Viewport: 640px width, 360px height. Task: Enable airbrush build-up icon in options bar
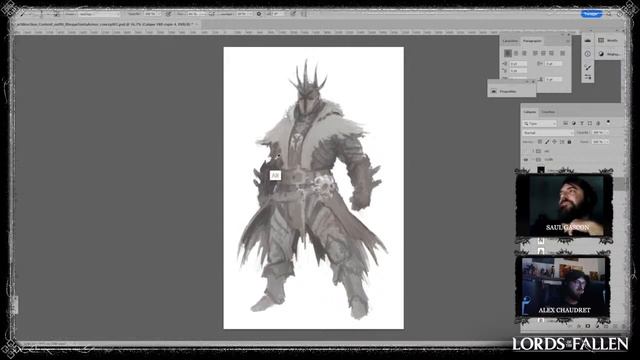(212, 14)
